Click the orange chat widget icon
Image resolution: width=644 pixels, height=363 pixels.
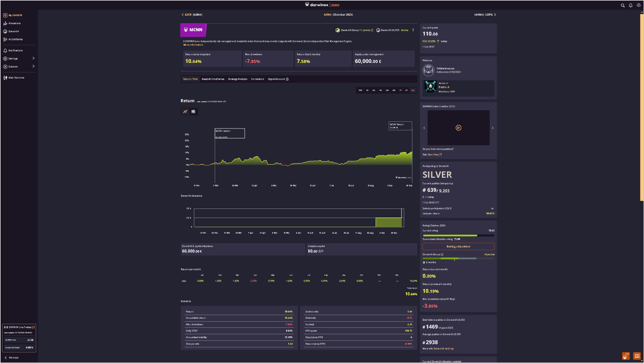pos(626,355)
